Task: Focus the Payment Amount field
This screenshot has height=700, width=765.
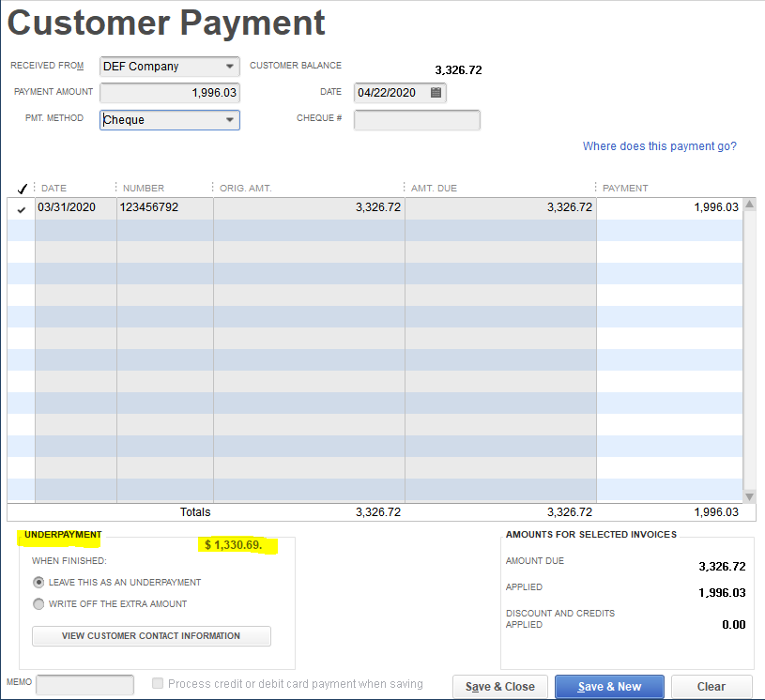Action: pos(169,93)
